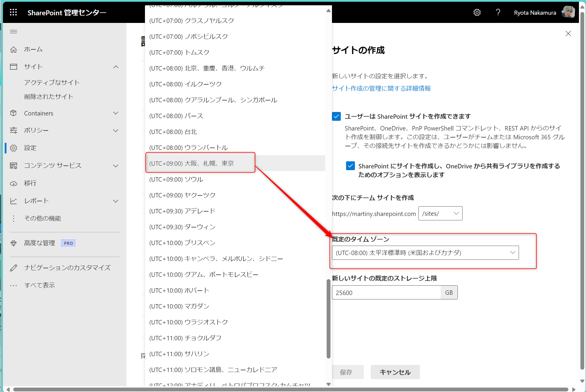Open 移行 via its cloud icon

coord(14,183)
